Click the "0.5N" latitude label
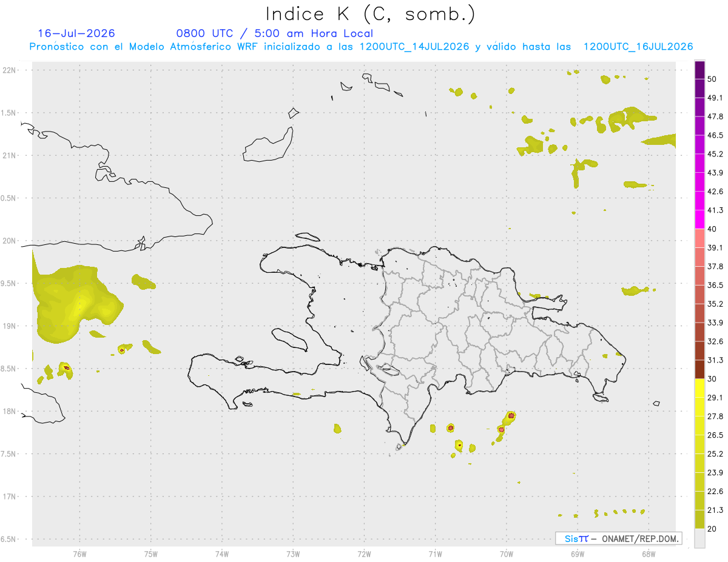Image resolution: width=728 pixels, height=562 pixels. click(9, 198)
